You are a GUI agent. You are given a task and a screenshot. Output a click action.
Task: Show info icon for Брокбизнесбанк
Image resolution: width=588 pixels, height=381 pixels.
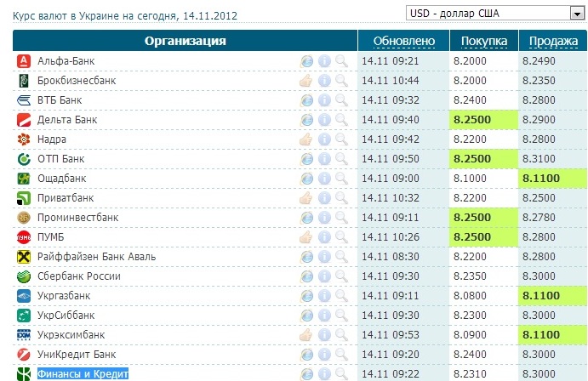[324, 81]
